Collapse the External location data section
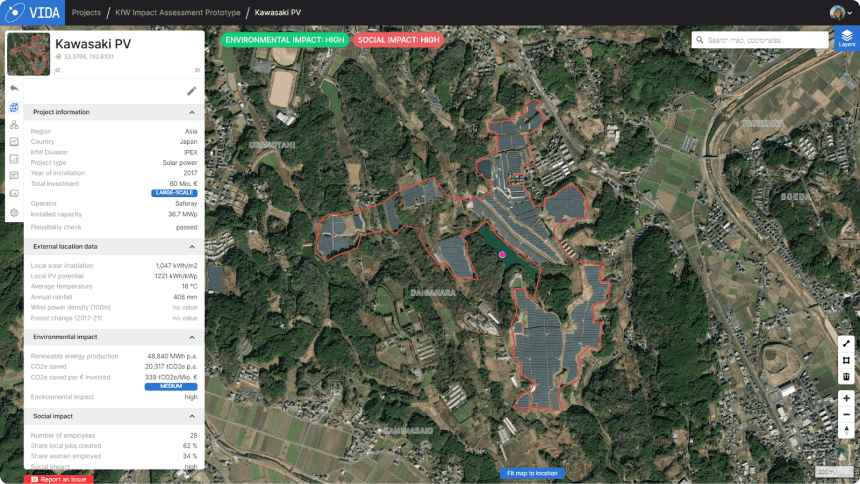This screenshot has height=484, width=860. point(191,246)
